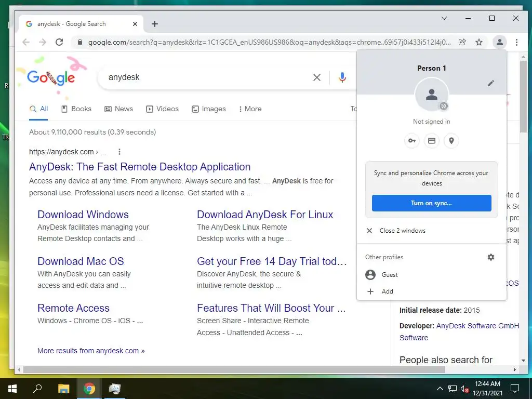Click the horizontal scrollbar thumb
Screen dimensions: 532x399
(234, 369)
